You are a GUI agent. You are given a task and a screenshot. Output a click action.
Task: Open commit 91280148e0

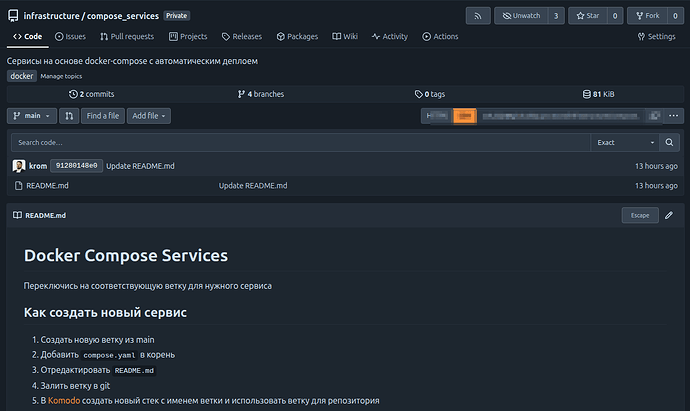77,166
